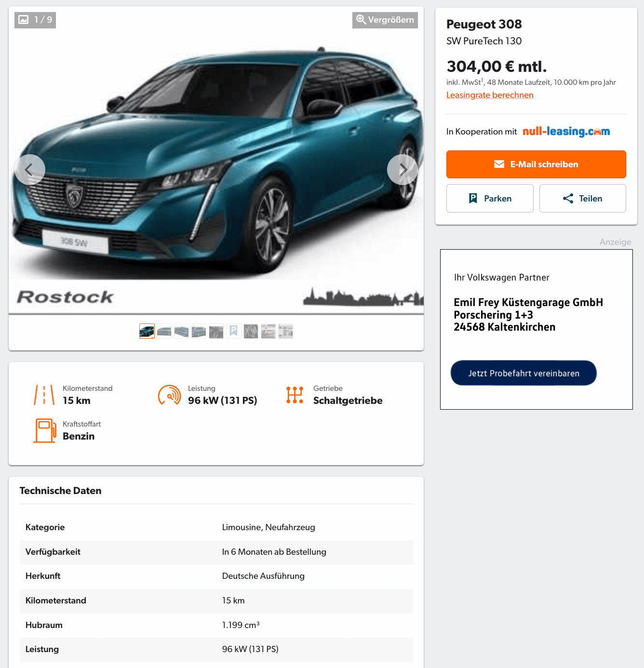This screenshot has height=668, width=644.
Task: Park this vehicle with Parken button
Action: click(490, 198)
